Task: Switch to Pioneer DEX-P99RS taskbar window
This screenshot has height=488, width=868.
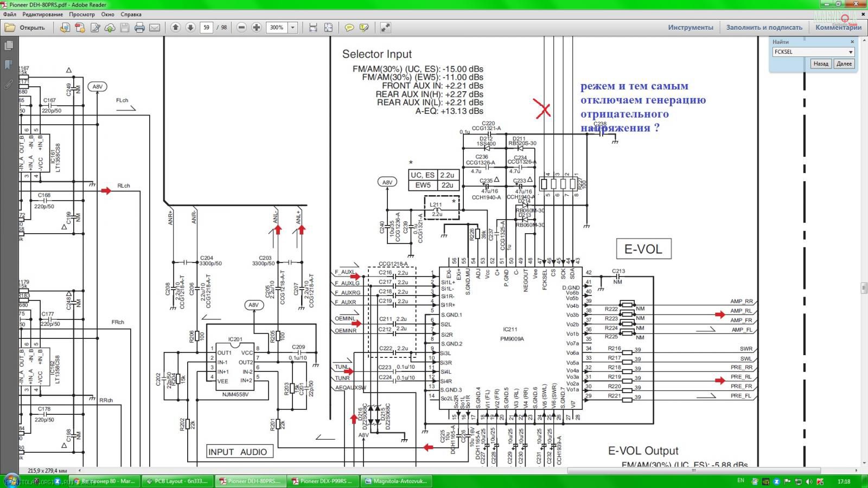Action: click(x=322, y=481)
